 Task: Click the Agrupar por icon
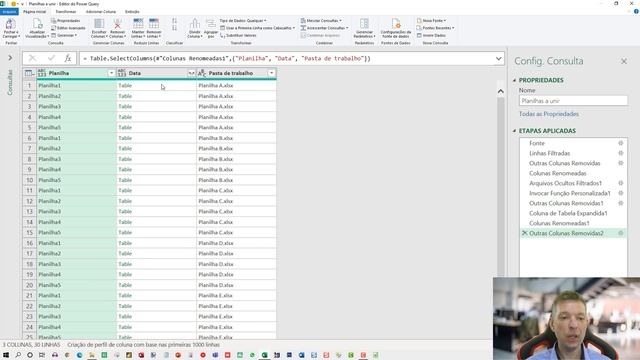coord(211,24)
